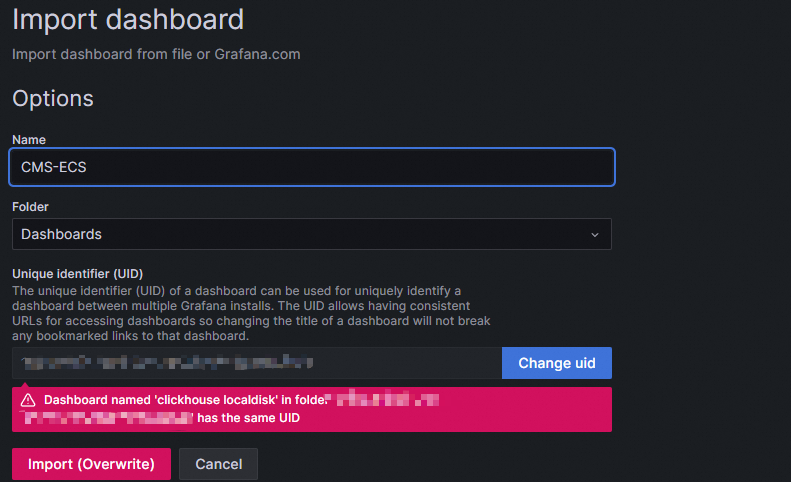Viewport: 791px width, 482px height.
Task: Focus the Name field containing CMS-ECS
Action: pos(311,167)
